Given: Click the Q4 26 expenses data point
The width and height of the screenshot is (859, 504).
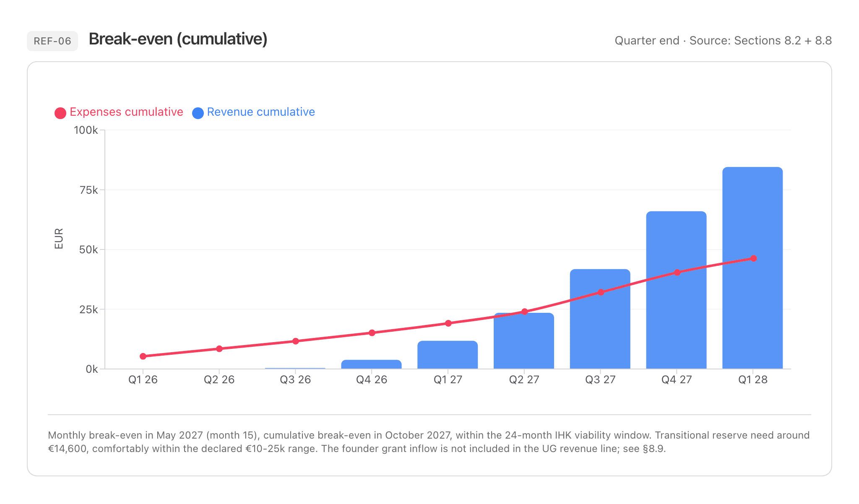Looking at the screenshot, I should [372, 333].
